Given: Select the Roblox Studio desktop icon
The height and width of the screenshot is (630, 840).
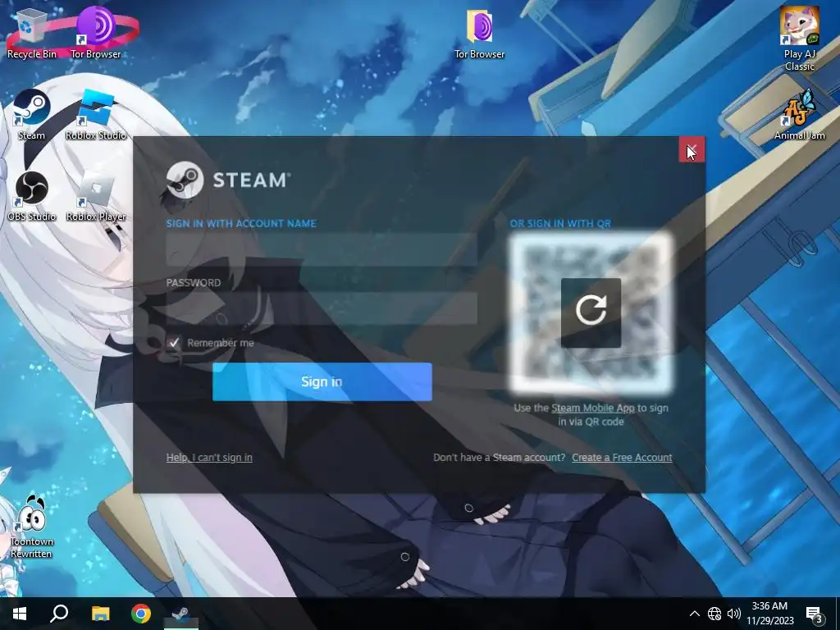Looking at the screenshot, I should coord(96,115).
